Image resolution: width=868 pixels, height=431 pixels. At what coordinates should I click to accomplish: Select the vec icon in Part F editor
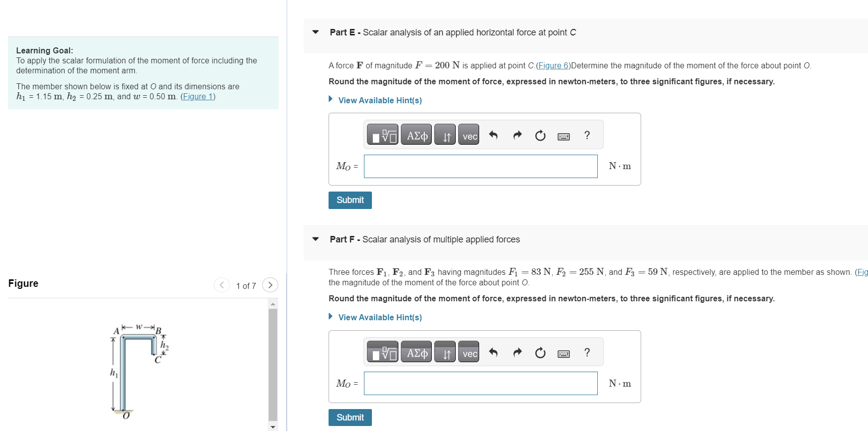coord(468,352)
